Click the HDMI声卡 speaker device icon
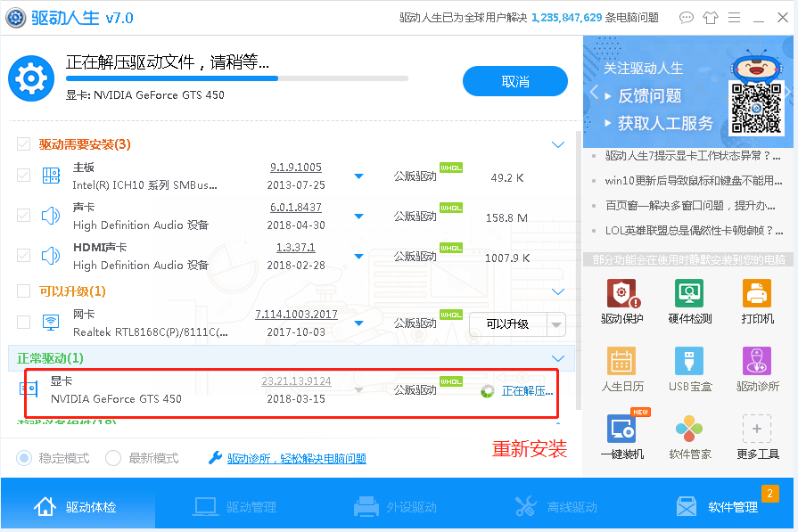 click(51, 256)
